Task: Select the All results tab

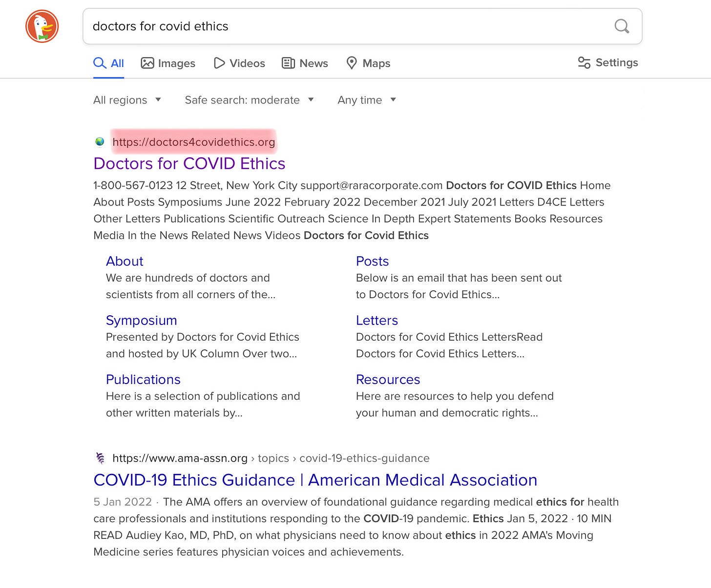Action: coord(108,63)
